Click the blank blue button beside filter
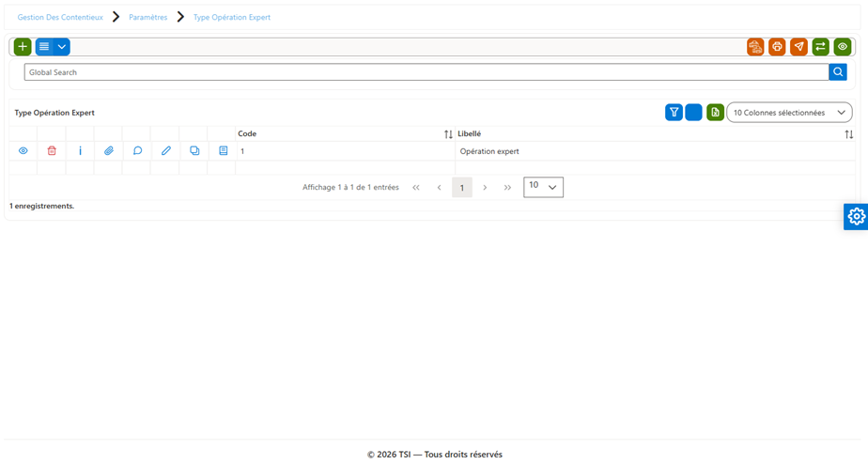868x464 pixels. 693,113
